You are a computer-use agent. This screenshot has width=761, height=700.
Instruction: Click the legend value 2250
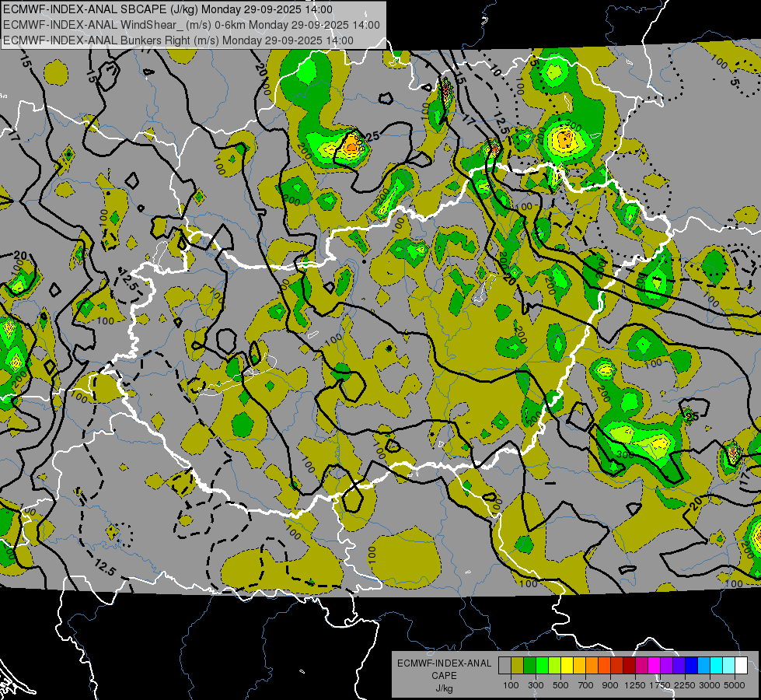point(685,685)
